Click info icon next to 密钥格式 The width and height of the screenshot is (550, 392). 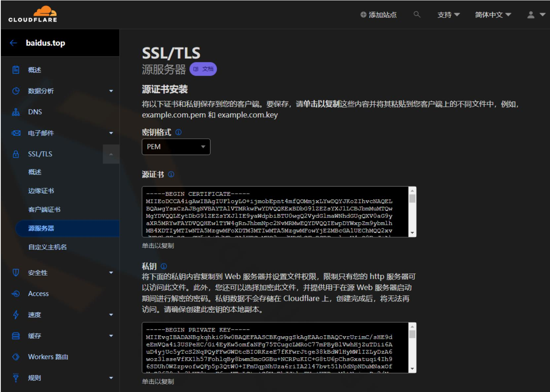178,132
